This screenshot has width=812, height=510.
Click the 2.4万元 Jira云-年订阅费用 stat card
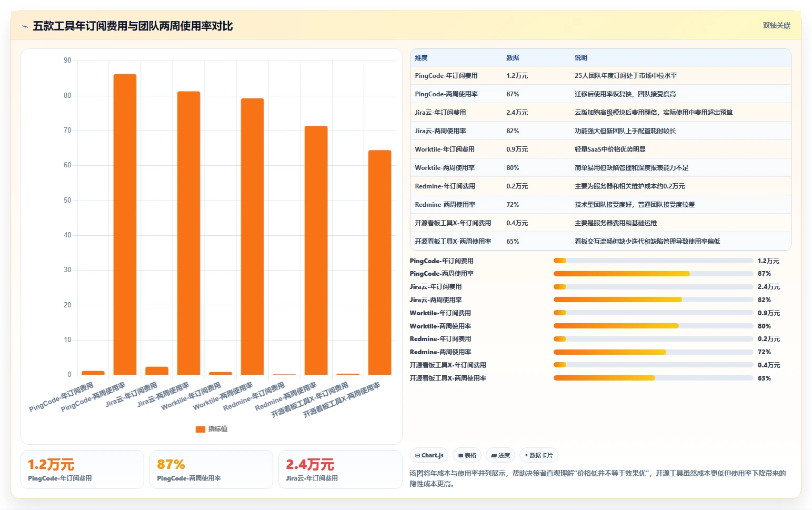tap(340, 469)
